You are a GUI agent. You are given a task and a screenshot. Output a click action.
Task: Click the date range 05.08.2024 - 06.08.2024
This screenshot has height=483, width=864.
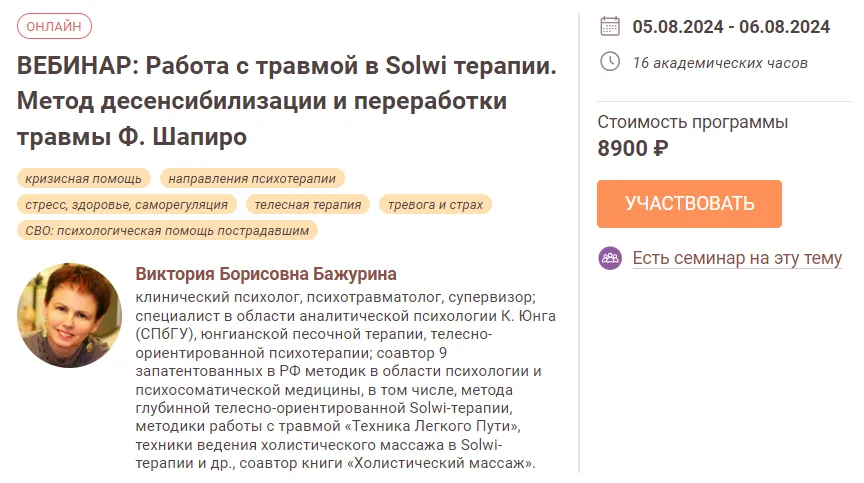pyautogui.click(x=731, y=27)
